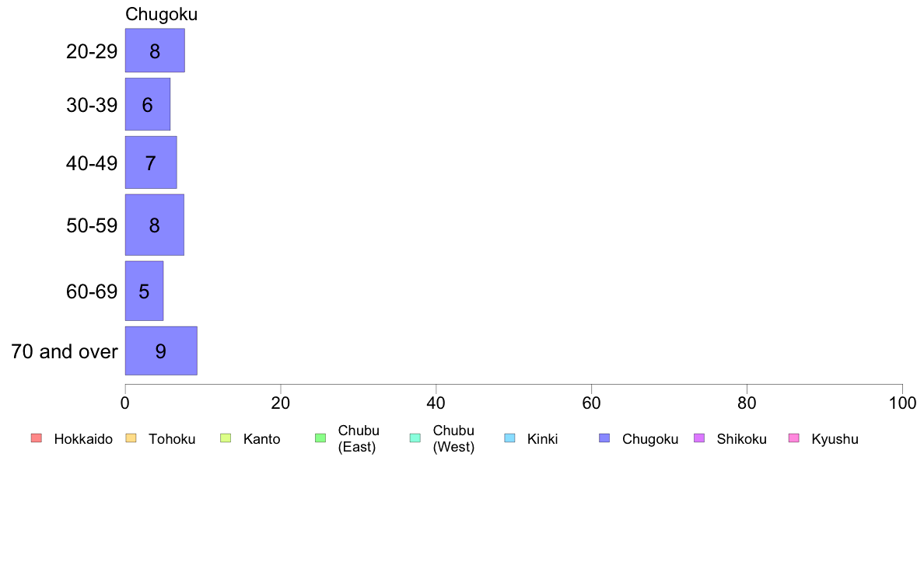Click the 100 tick on the x-axis
924x572 pixels.
[x=902, y=403]
